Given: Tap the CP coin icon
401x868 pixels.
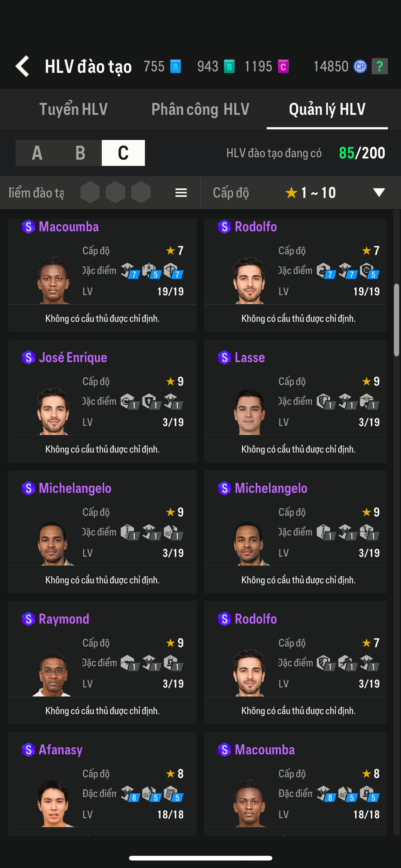Looking at the screenshot, I should (x=360, y=66).
